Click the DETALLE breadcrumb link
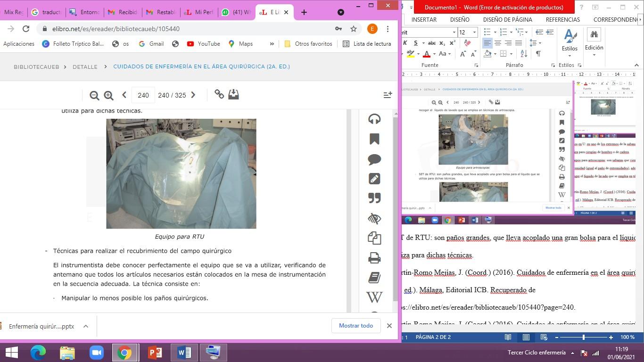The image size is (644, 362). coord(85,67)
